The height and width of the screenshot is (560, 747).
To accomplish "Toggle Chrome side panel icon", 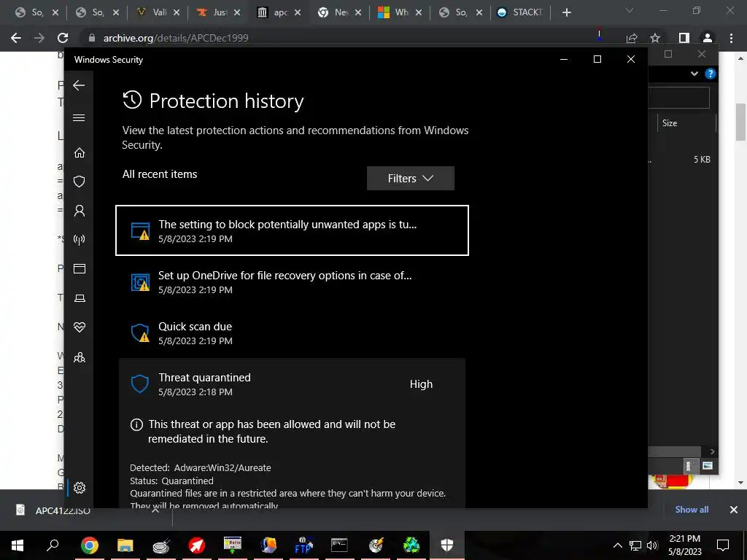I will (x=684, y=38).
